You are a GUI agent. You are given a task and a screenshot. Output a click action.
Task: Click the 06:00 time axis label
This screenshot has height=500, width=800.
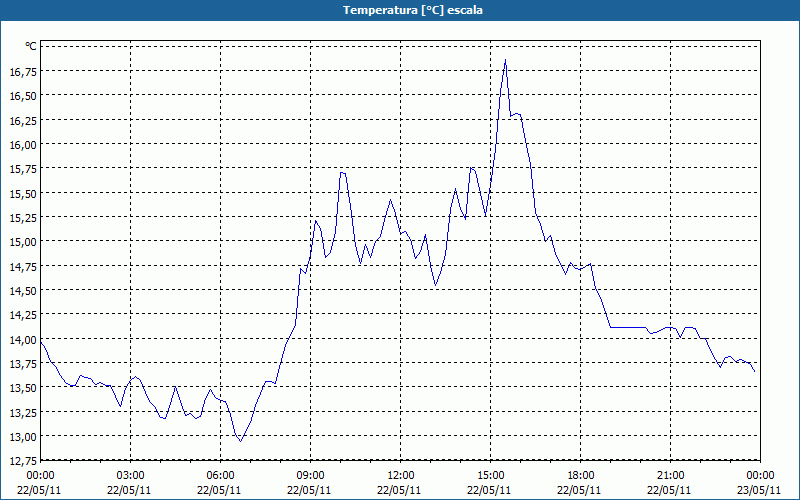coord(220,476)
